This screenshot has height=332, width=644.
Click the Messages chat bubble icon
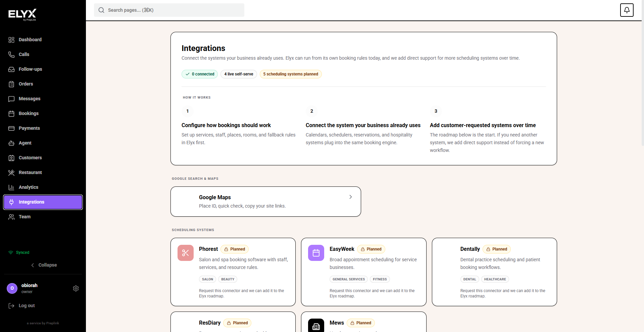[x=11, y=99]
